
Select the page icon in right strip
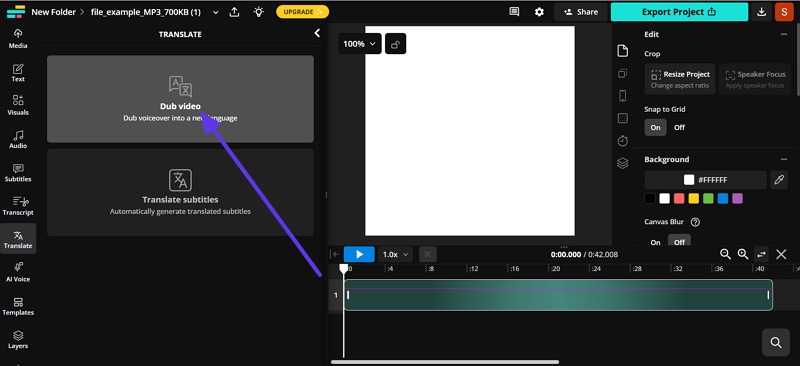(x=622, y=51)
